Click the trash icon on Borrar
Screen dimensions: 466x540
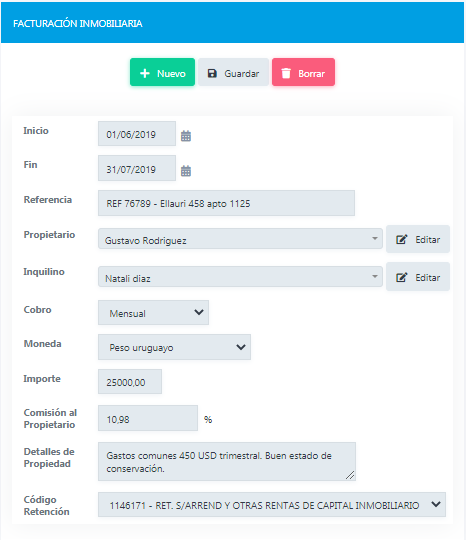(286, 73)
